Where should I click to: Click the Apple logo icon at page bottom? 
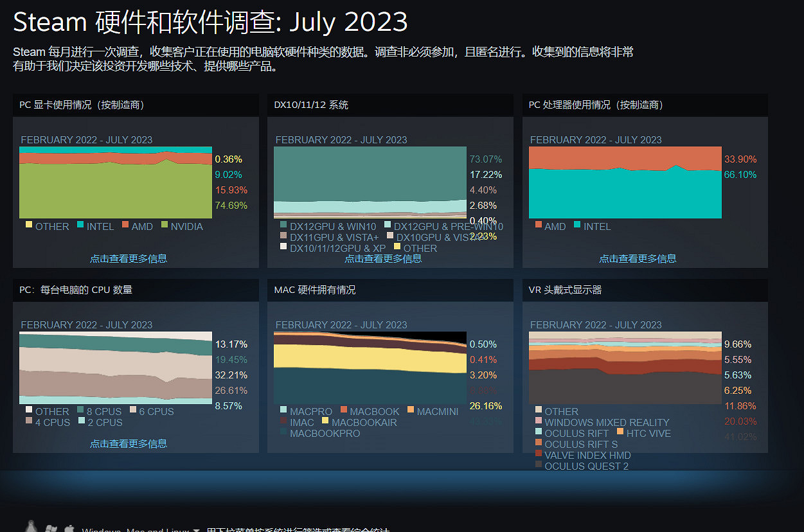[69, 529]
